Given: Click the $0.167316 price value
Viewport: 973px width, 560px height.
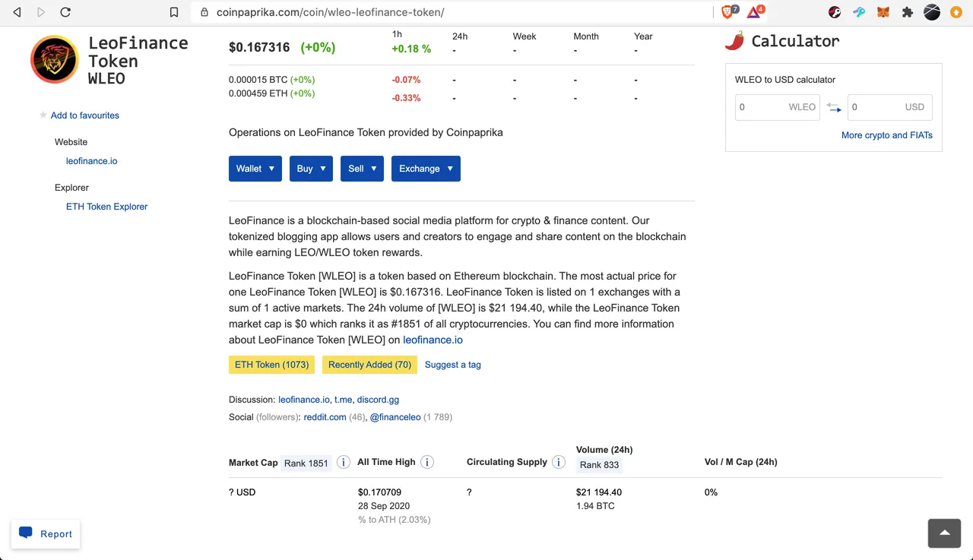Looking at the screenshot, I should tap(259, 47).
